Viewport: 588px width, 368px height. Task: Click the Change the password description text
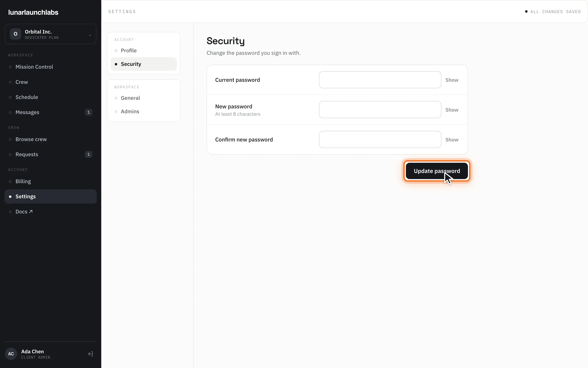tap(253, 53)
